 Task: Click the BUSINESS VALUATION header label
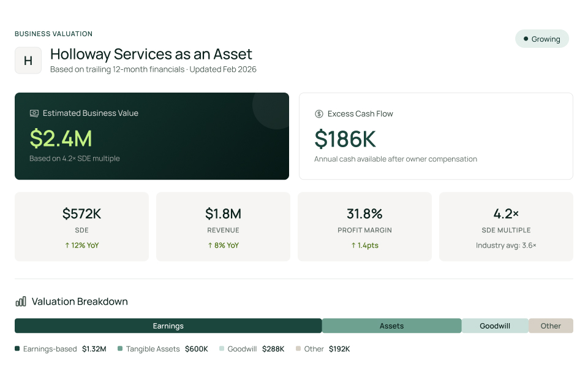point(54,34)
